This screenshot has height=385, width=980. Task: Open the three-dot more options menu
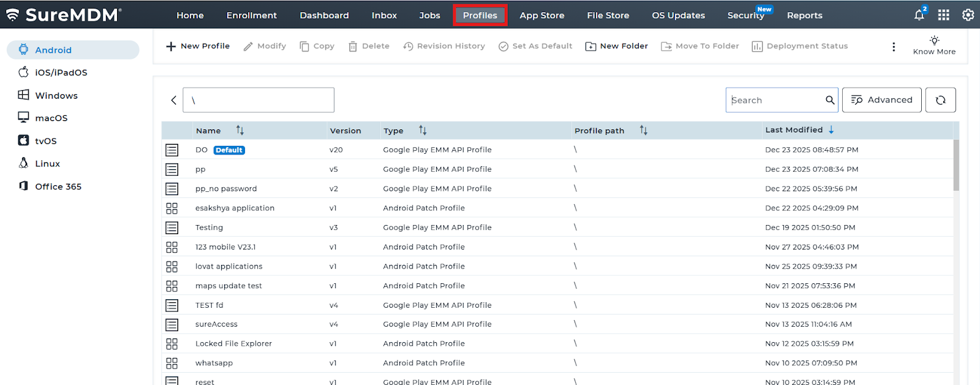894,47
